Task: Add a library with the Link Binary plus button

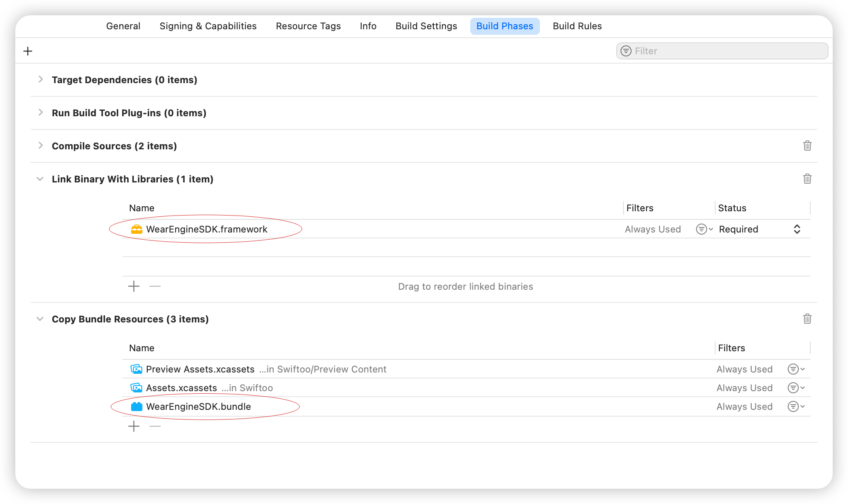Action: pyautogui.click(x=134, y=286)
